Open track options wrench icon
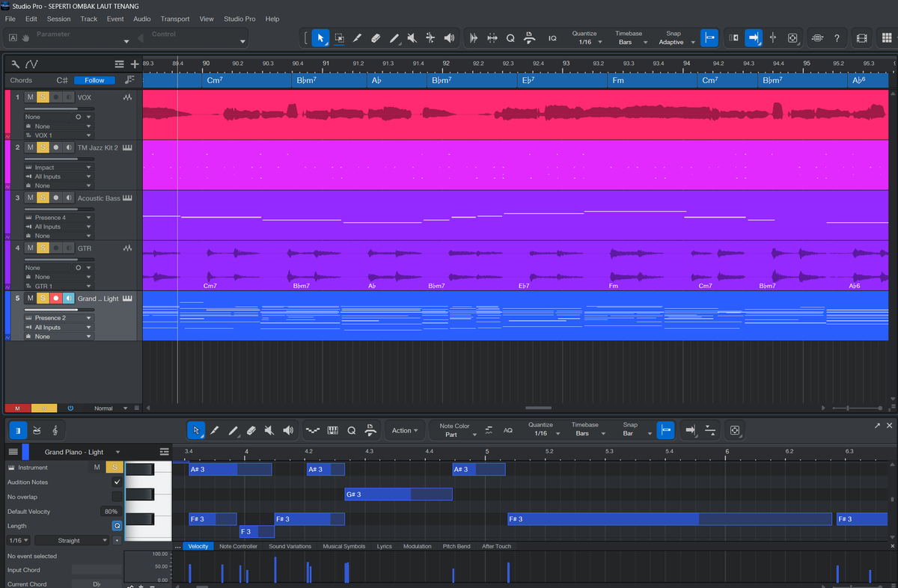Screen dimensions: 898x588 point(16,64)
